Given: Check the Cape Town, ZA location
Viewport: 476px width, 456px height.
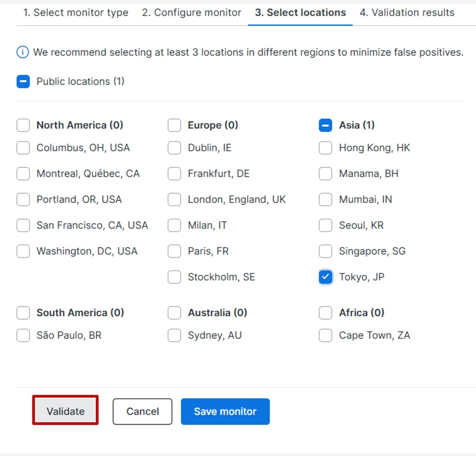Looking at the screenshot, I should click(325, 335).
